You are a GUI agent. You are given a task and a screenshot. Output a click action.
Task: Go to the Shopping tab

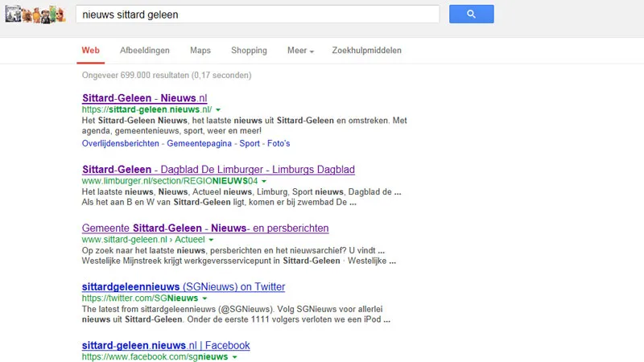[249, 51]
